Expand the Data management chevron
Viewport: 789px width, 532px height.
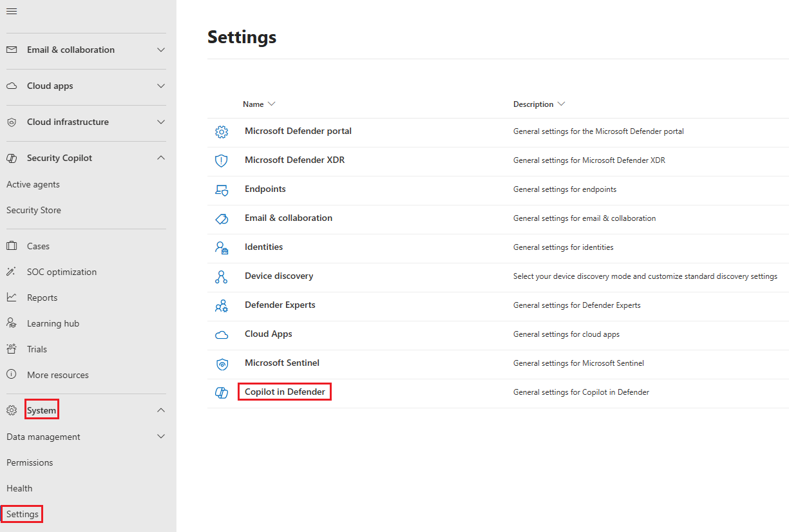click(161, 437)
